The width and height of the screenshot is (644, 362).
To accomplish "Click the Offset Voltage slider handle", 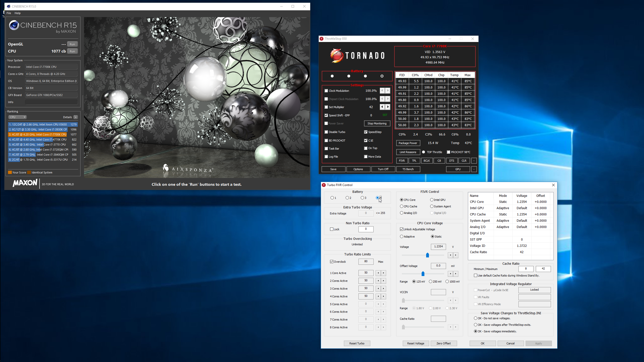I will [x=423, y=274].
